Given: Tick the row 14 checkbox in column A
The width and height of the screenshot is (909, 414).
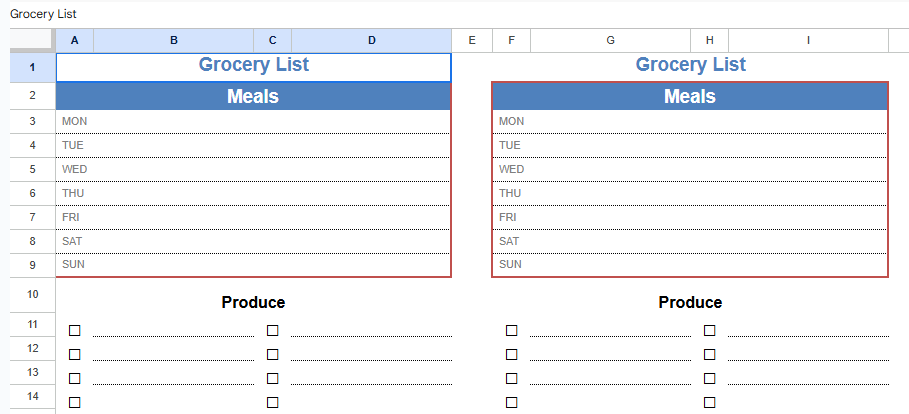Looking at the screenshot, I should (75, 402).
